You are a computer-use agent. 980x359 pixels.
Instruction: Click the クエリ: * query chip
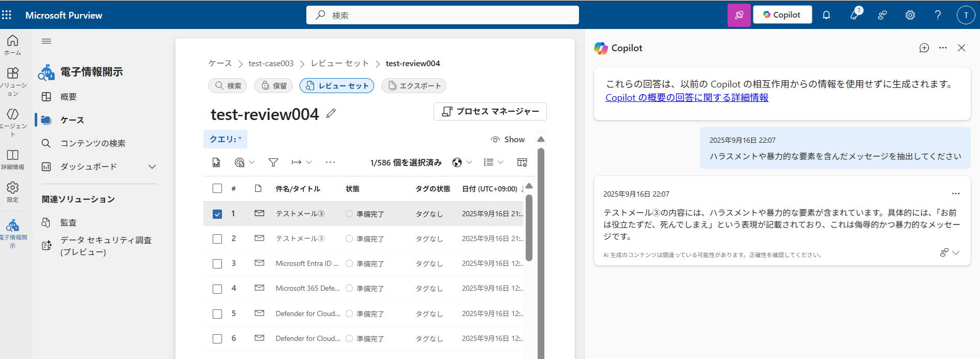(225, 139)
